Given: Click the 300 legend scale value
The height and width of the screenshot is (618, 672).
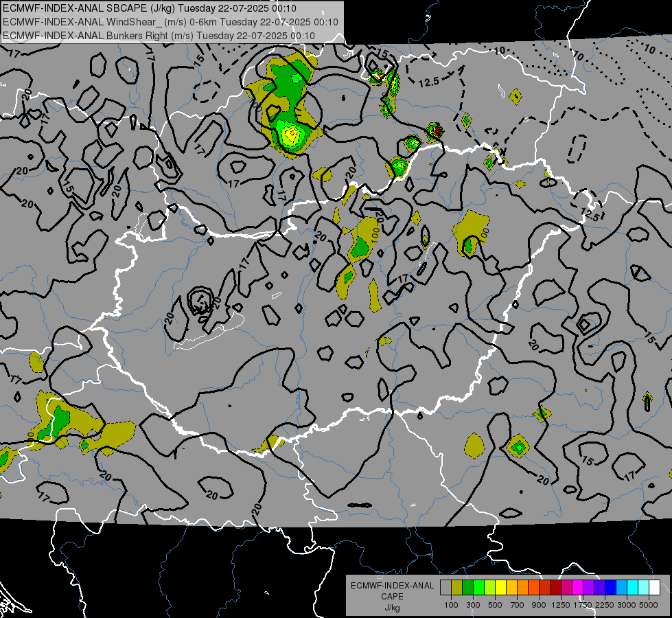Looking at the screenshot, I should 473,605.
